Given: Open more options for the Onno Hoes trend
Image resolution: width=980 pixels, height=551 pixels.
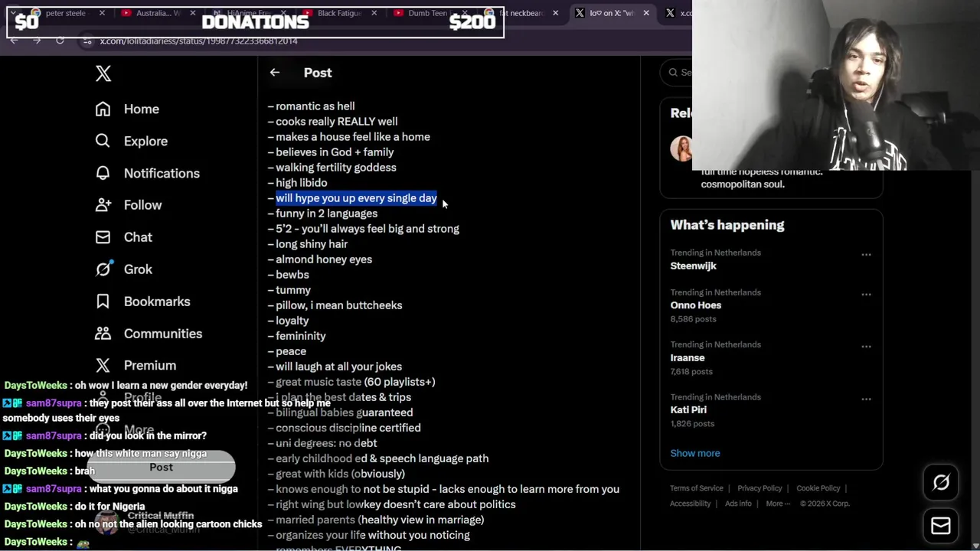Looking at the screenshot, I should coord(866,295).
